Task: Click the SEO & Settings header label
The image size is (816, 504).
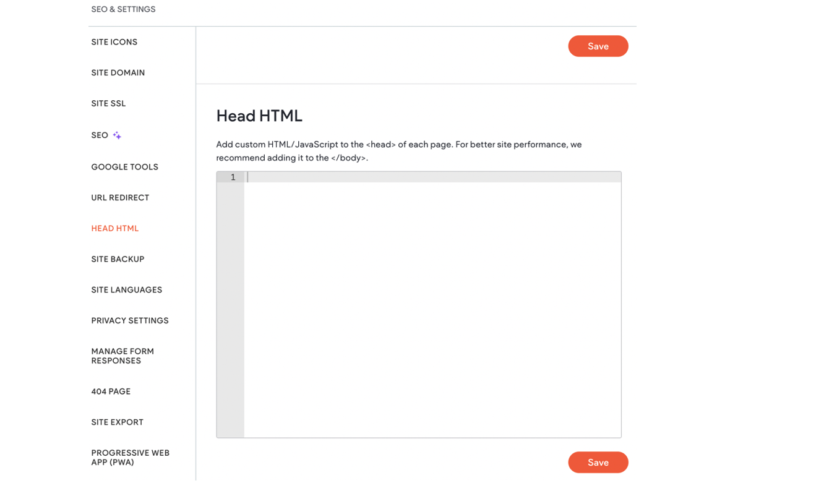Action: pyautogui.click(x=123, y=9)
